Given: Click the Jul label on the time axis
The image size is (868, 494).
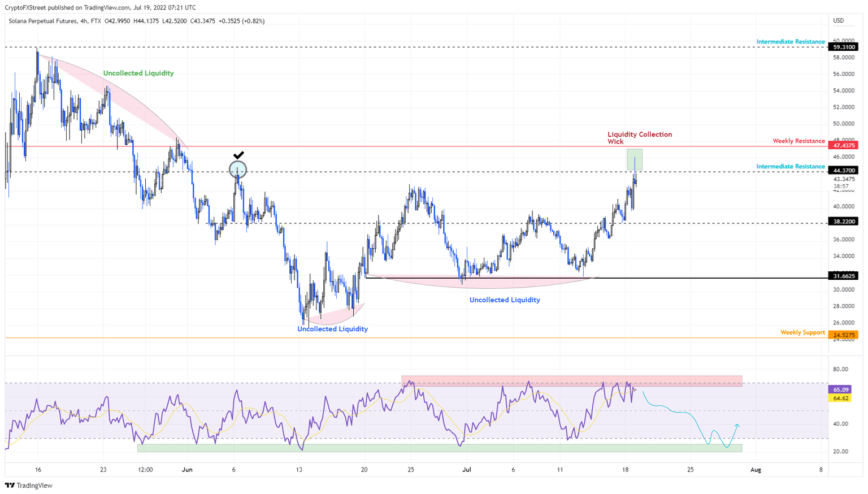Looking at the screenshot, I should (x=467, y=469).
